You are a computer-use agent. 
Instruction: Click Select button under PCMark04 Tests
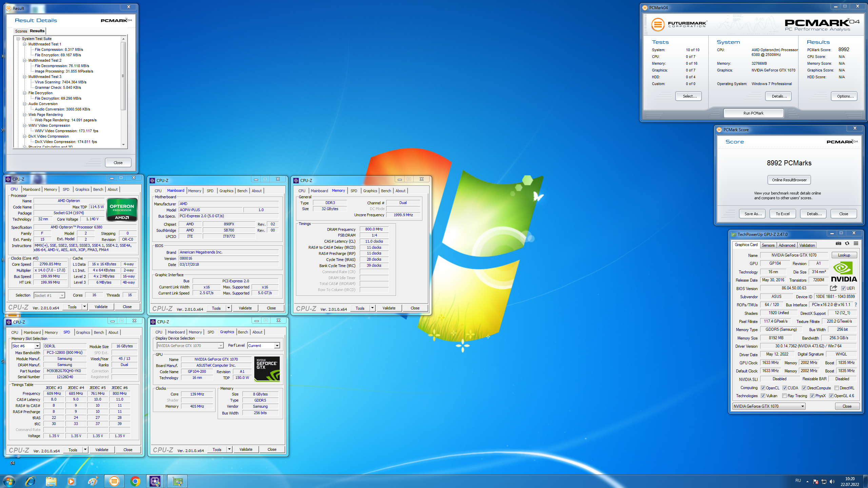point(689,96)
